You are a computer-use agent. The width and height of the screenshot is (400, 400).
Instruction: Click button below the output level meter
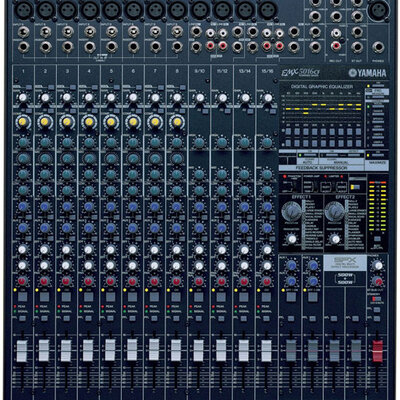(x=377, y=238)
